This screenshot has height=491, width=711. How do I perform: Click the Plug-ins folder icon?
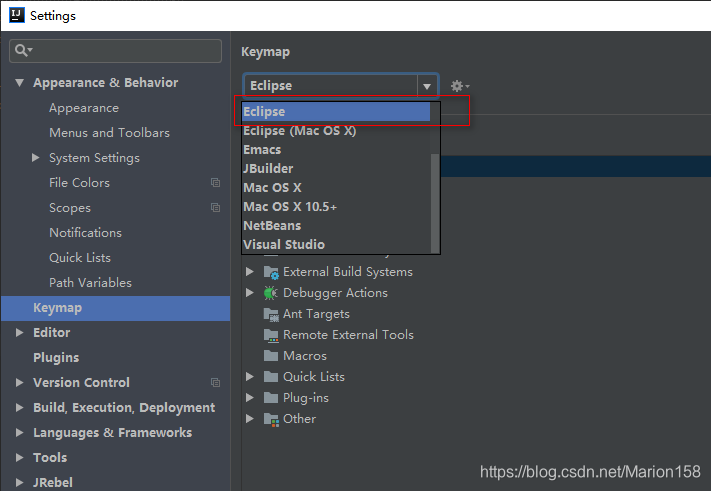tap(271, 398)
